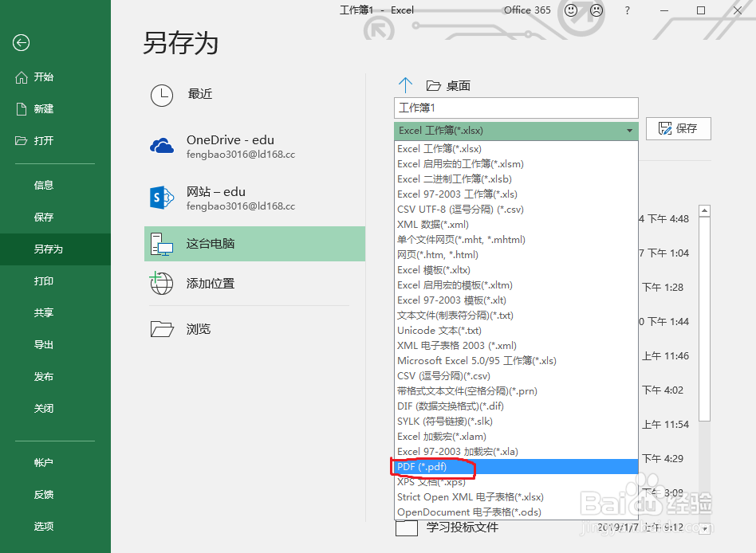Screen dimensions: 756x553
Task: Click the 保存 save button
Action: coord(678,128)
